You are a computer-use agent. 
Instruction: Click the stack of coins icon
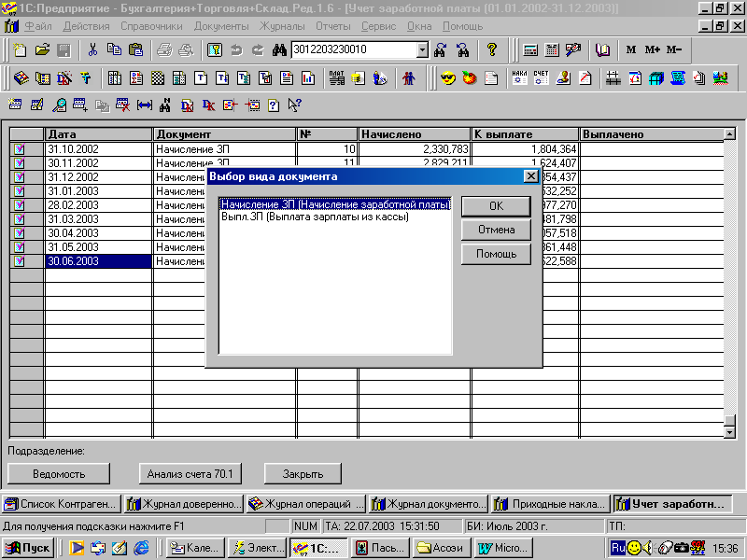tap(359, 78)
